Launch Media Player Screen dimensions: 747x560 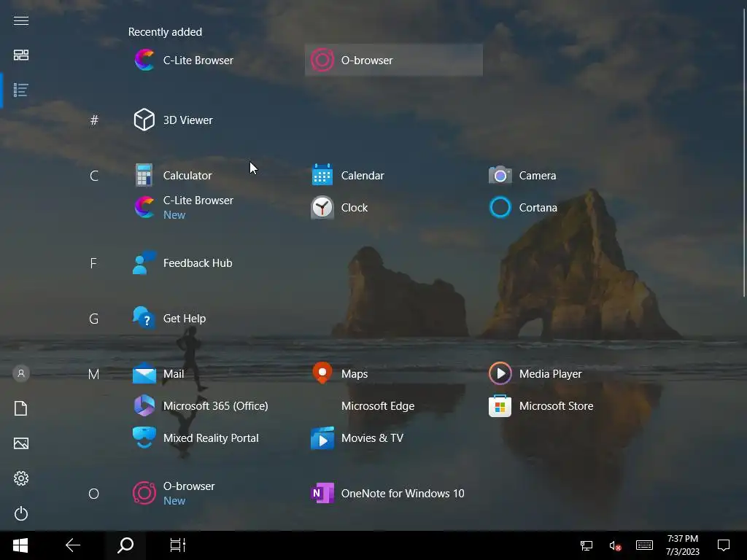pyautogui.click(x=571, y=374)
